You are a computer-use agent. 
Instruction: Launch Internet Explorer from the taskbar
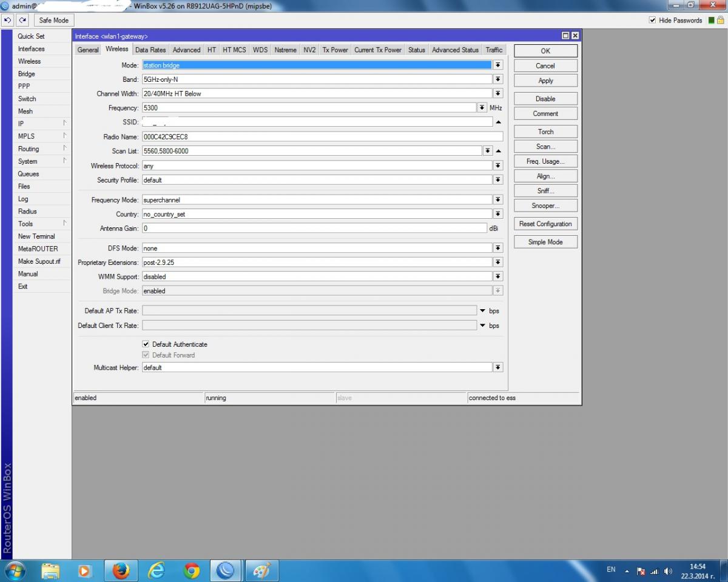[x=157, y=570]
